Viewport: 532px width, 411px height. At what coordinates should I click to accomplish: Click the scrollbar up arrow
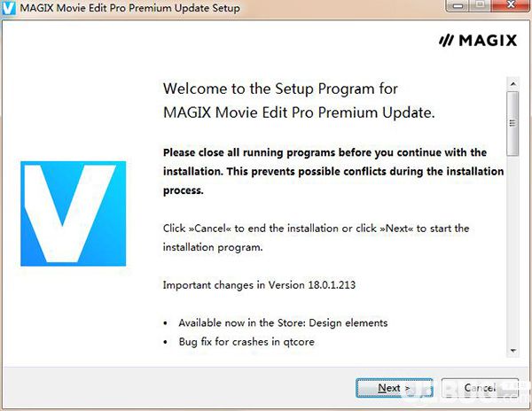(512, 83)
